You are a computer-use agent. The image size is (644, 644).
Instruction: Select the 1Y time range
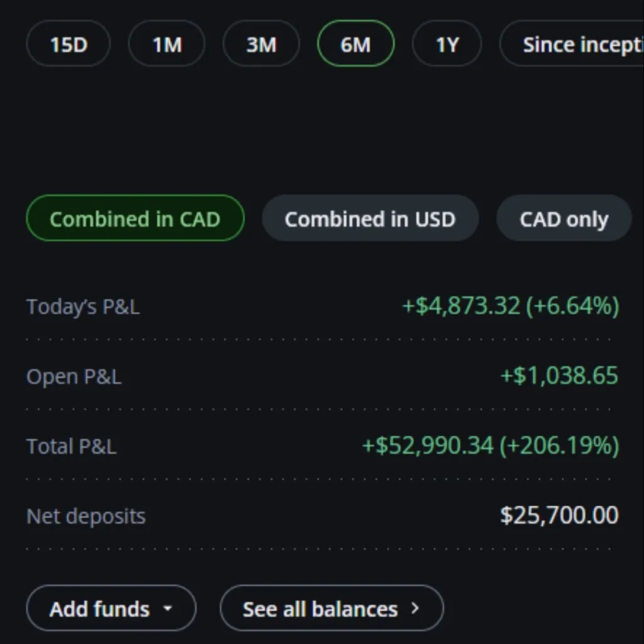point(447,43)
